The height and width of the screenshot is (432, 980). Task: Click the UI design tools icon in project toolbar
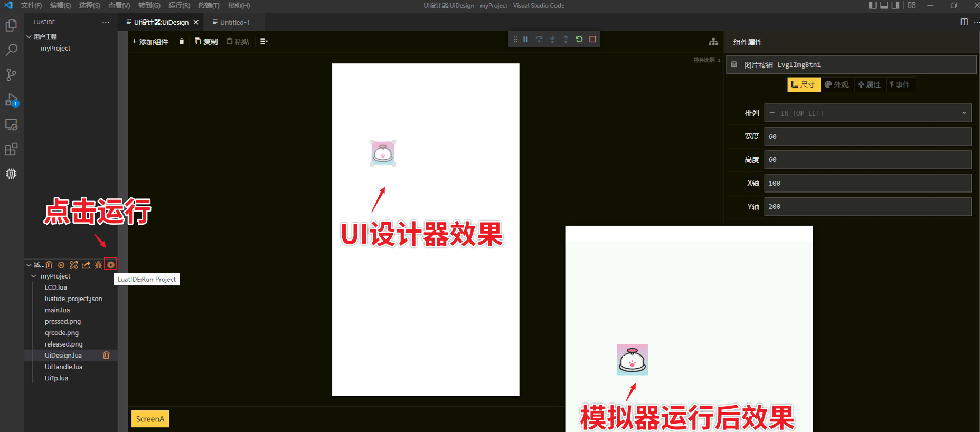tap(74, 265)
